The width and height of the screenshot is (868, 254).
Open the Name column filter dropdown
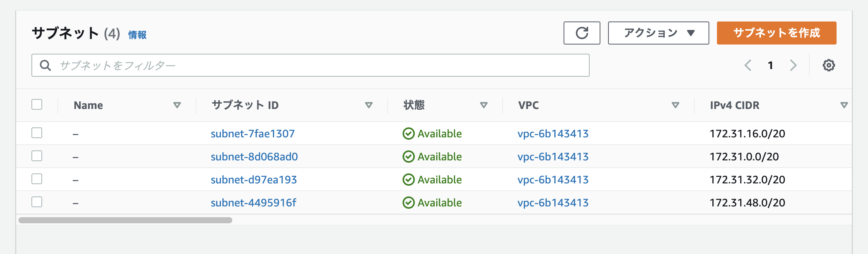pos(177,105)
